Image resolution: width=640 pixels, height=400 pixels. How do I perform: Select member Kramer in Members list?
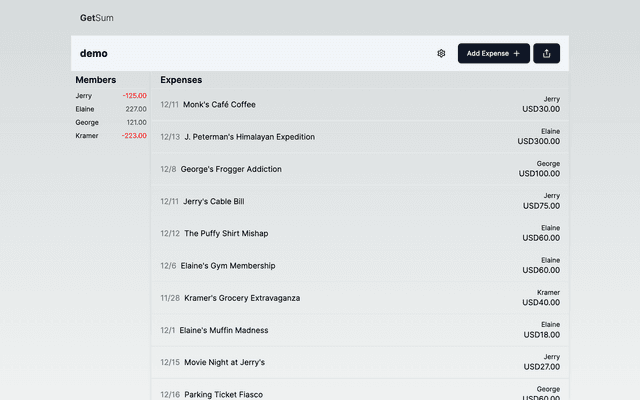87,135
